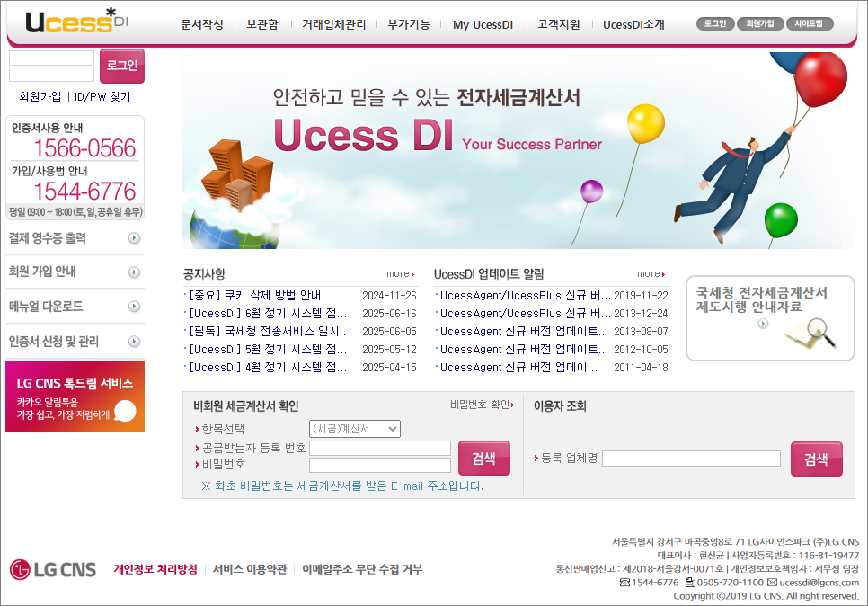Focus 비밀번호 field in 비회원 section
Screen dimensions: 868x606
point(380,465)
